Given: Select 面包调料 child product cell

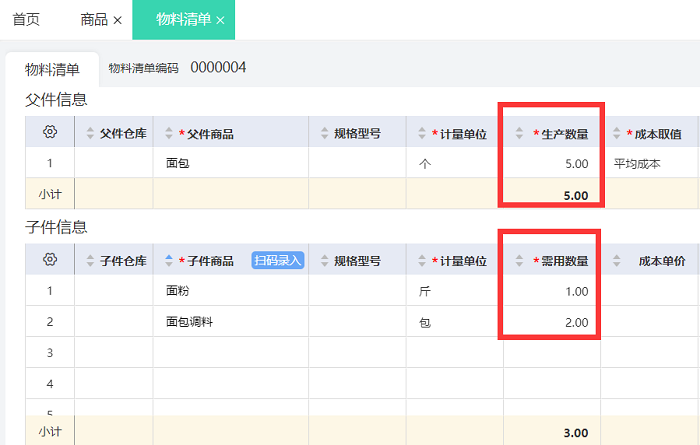Looking at the screenshot, I should pyautogui.click(x=231, y=321).
